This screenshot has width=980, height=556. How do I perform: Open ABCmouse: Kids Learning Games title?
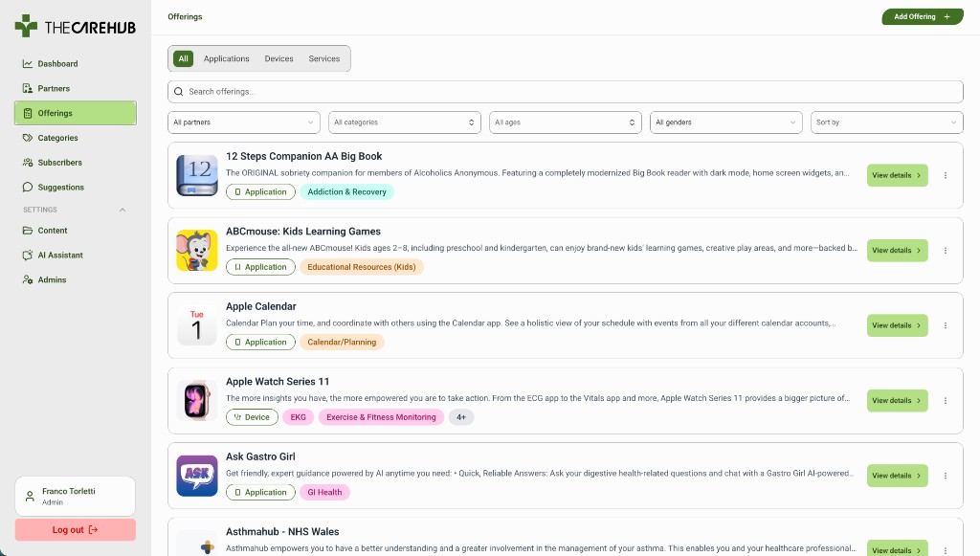303,232
